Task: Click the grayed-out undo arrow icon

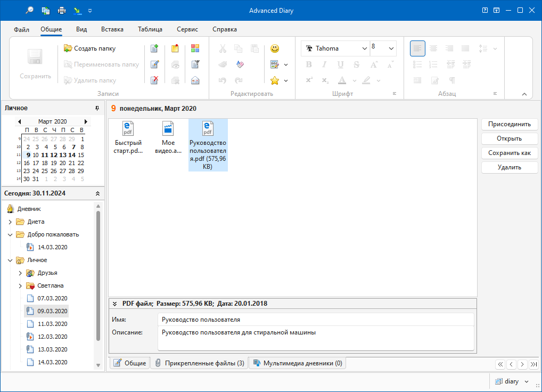Action: click(x=223, y=80)
